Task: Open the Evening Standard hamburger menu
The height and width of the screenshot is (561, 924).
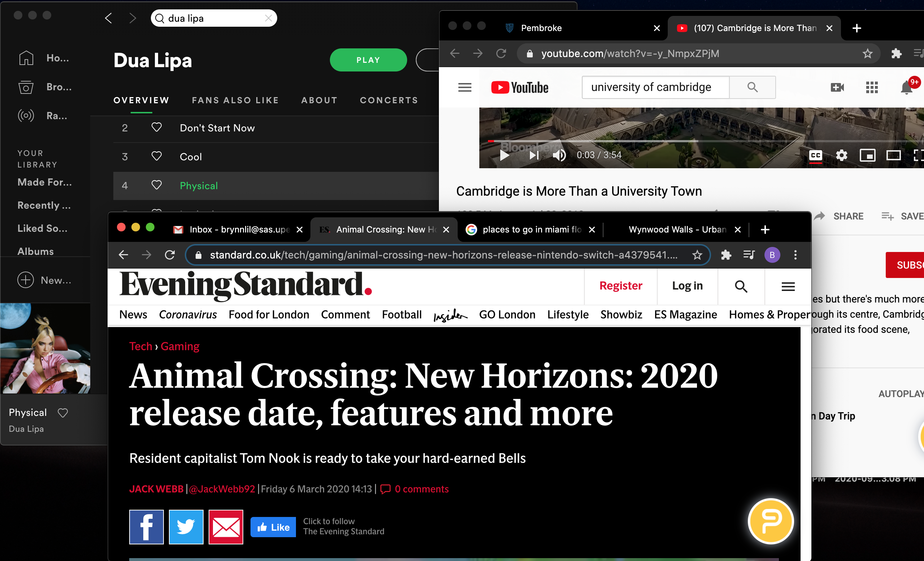Action: click(788, 287)
